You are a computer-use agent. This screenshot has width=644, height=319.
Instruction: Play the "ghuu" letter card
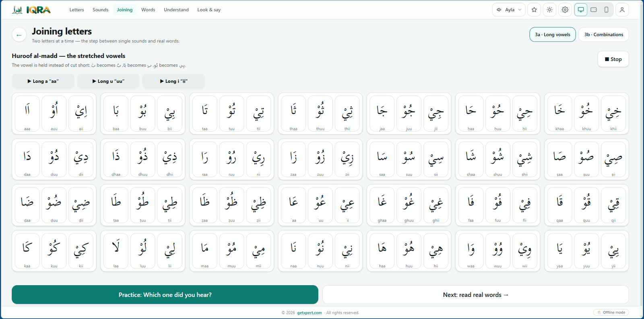tap(409, 205)
